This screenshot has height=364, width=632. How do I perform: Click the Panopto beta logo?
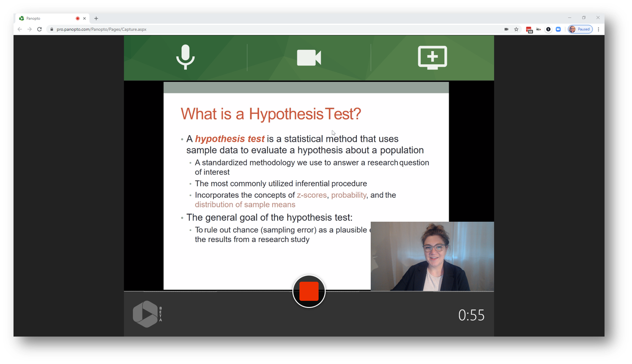click(x=147, y=314)
